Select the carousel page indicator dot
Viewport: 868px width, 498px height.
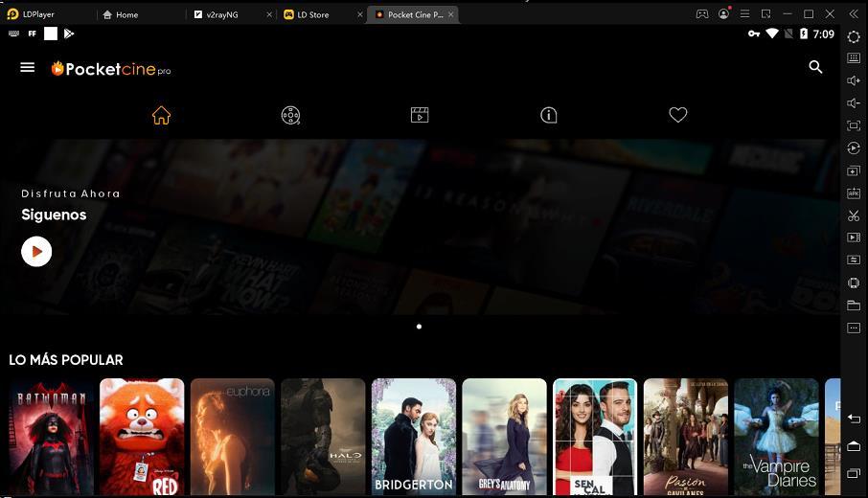click(419, 327)
